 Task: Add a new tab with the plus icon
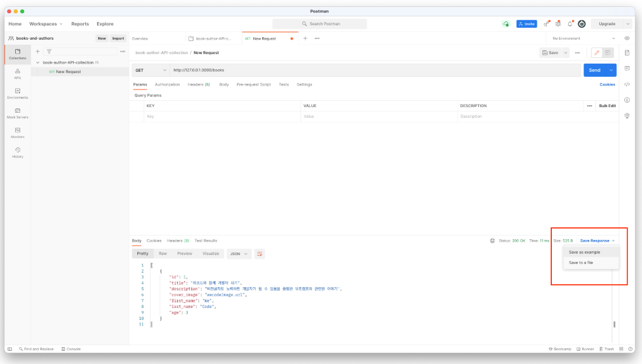[x=305, y=38]
